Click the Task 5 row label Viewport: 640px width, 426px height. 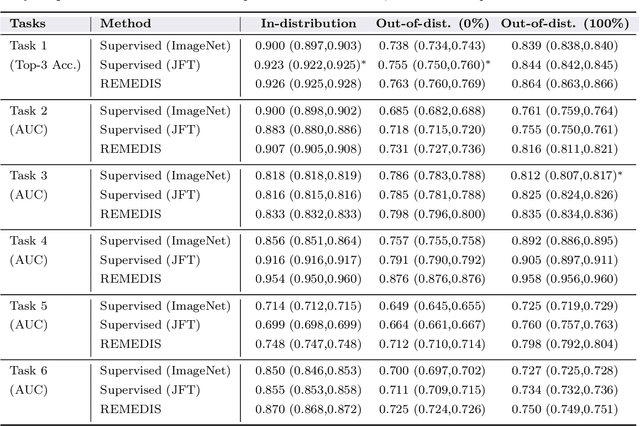(28, 305)
